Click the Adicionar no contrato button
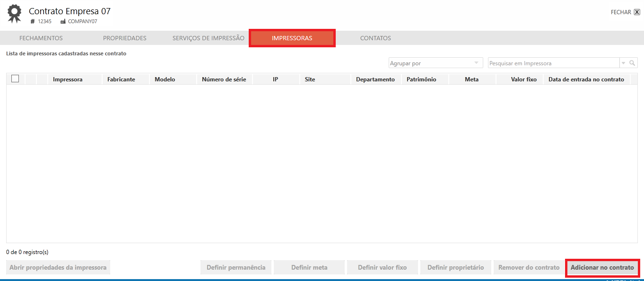The image size is (644, 281). pyautogui.click(x=602, y=268)
